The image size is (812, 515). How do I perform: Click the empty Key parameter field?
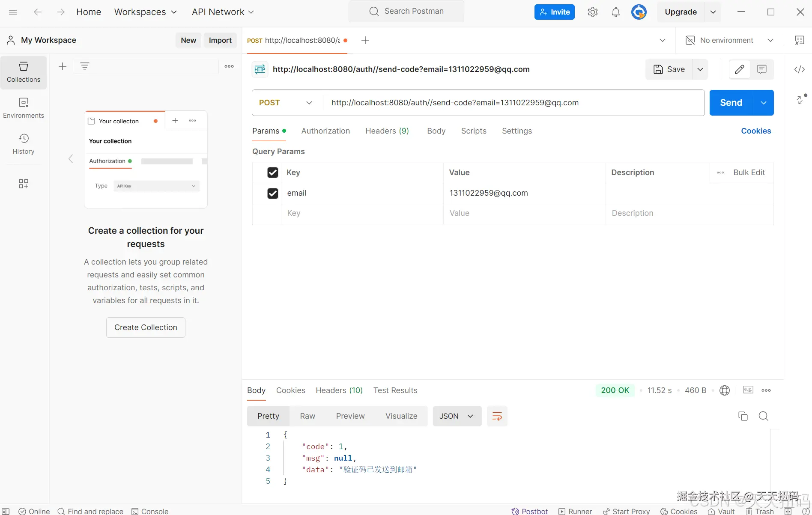[x=362, y=214]
